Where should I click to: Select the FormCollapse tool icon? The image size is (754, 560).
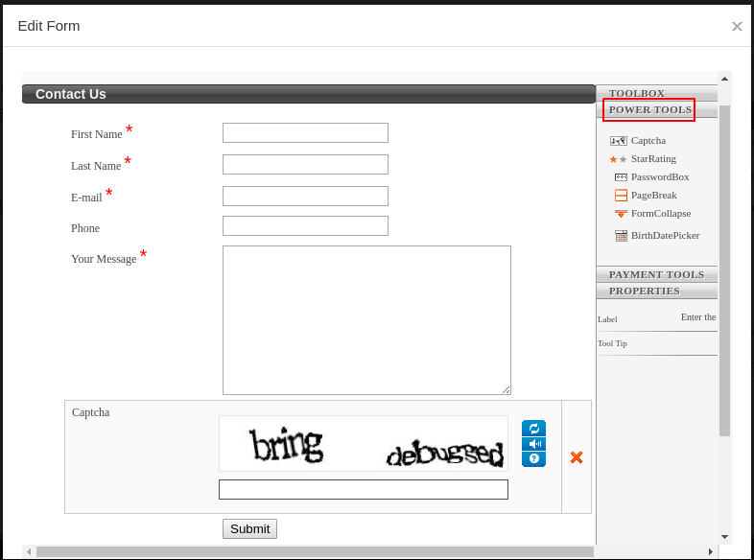pos(621,214)
